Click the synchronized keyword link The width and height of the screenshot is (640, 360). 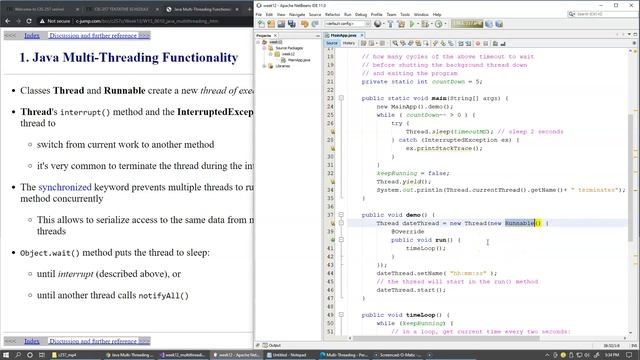coord(65,187)
